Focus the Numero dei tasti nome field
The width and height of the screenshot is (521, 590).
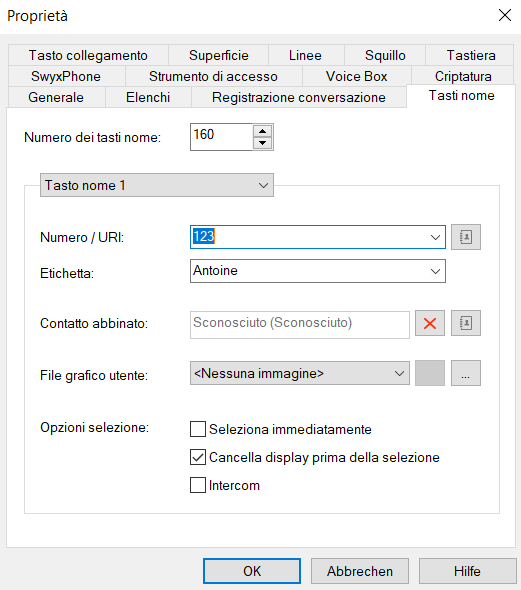221,137
